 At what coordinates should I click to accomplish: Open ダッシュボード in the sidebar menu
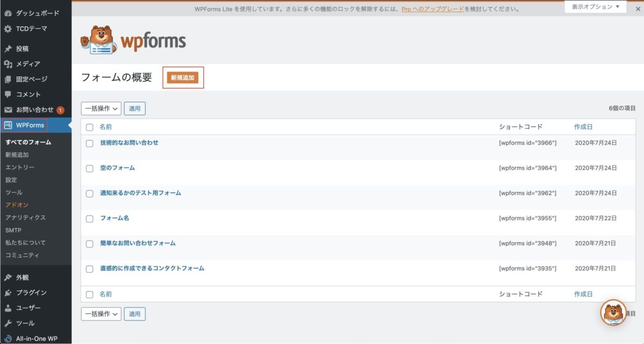[x=38, y=13]
